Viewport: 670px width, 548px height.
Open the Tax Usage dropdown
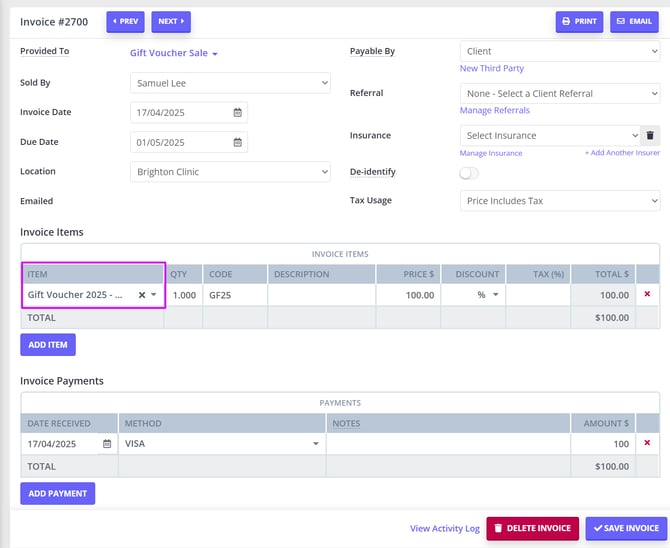pos(559,201)
